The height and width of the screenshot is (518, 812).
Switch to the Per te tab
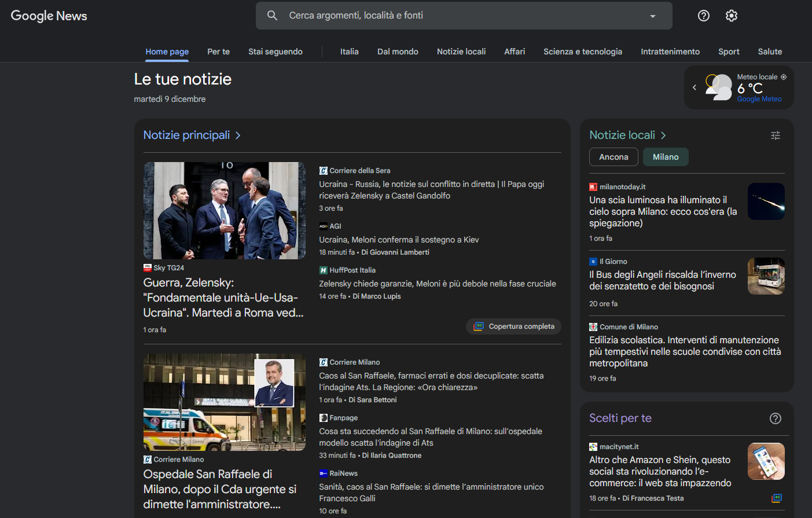[x=218, y=52]
